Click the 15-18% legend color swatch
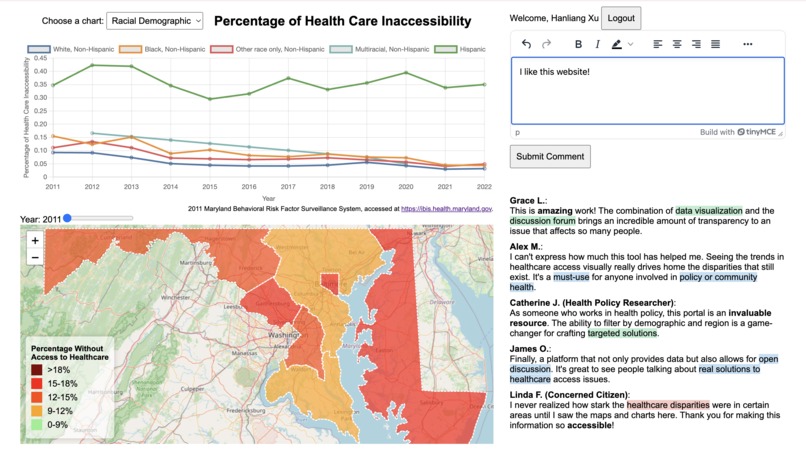Screen dimensions: 806x457 36,383
